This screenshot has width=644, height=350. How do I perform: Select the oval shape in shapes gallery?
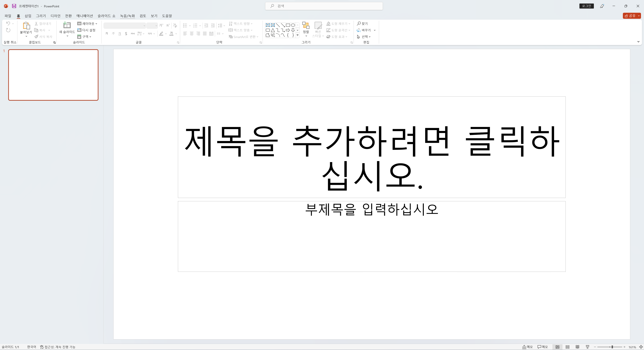(293, 25)
